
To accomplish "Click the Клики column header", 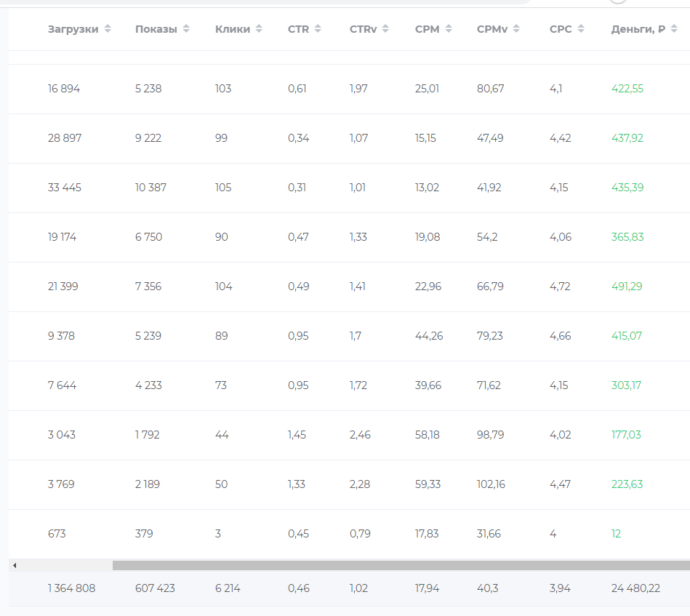I will [233, 29].
